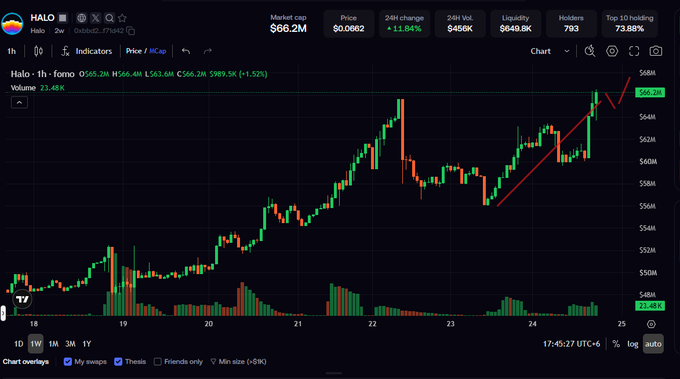Viewport: 680px width, 379px height.
Task: Click the quick search lightning magnifier icon
Action: click(x=589, y=51)
